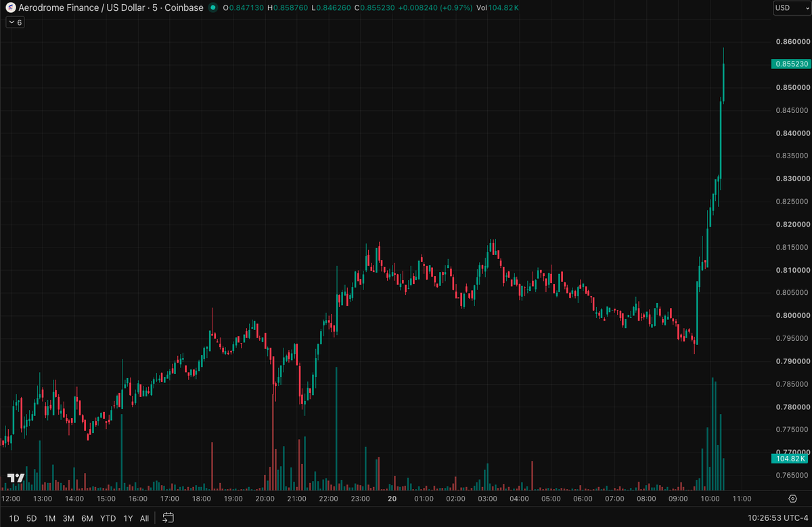Choose the 6M date range
Image resolution: width=812 pixels, height=527 pixels.
pos(87,518)
